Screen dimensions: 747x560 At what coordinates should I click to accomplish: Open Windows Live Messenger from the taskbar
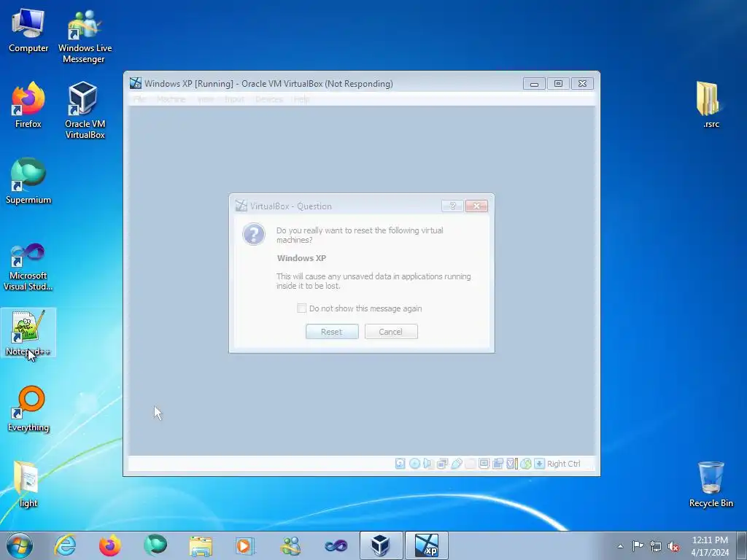coord(290,545)
